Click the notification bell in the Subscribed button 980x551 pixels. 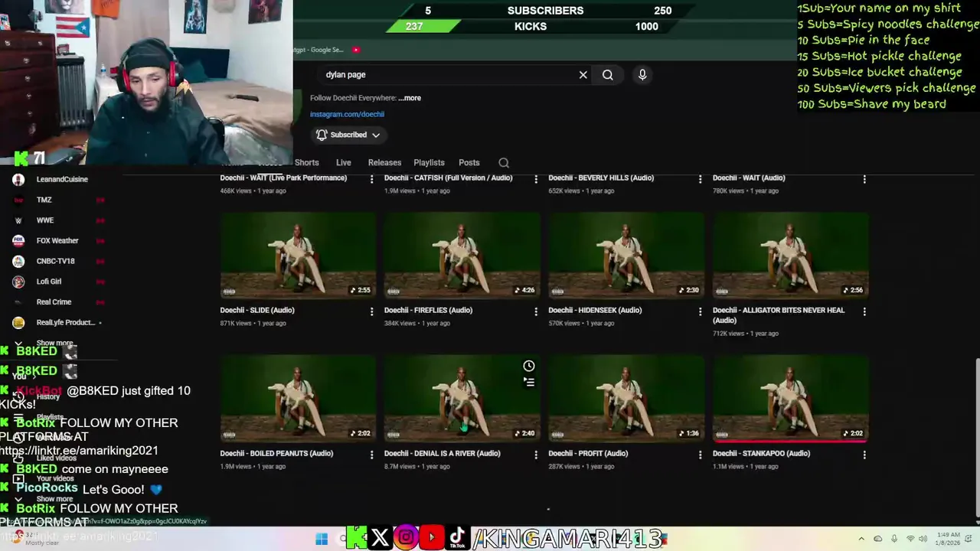[322, 135]
